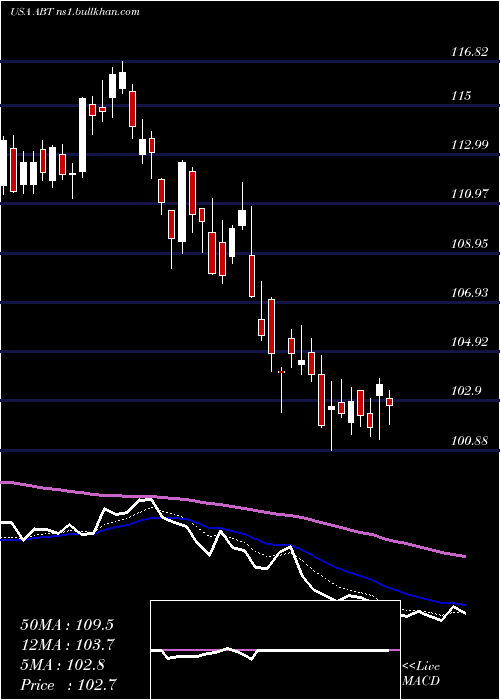Click inside the MACD indicator panel
The image size is (500, 700).
coord(275,650)
